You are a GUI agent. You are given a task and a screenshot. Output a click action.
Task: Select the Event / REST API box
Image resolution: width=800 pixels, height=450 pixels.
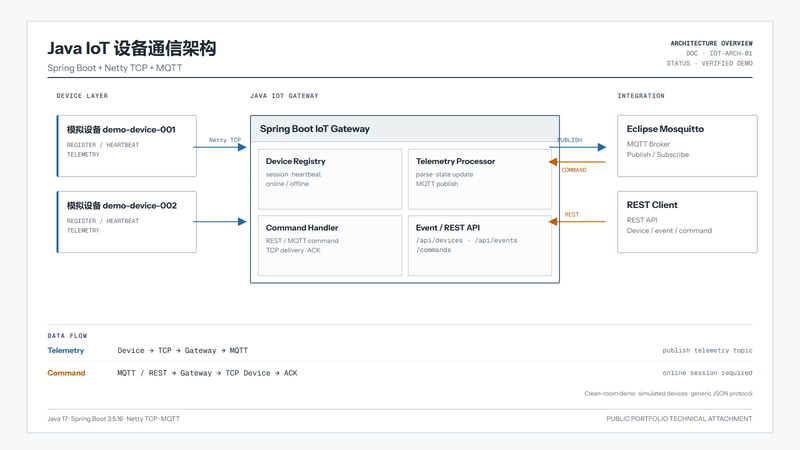coord(480,245)
